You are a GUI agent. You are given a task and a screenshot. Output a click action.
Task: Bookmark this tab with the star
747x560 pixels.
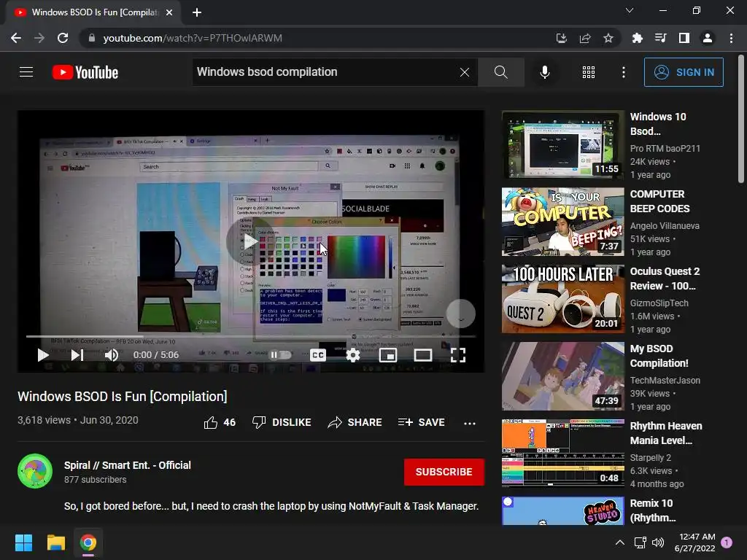click(x=608, y=38)
